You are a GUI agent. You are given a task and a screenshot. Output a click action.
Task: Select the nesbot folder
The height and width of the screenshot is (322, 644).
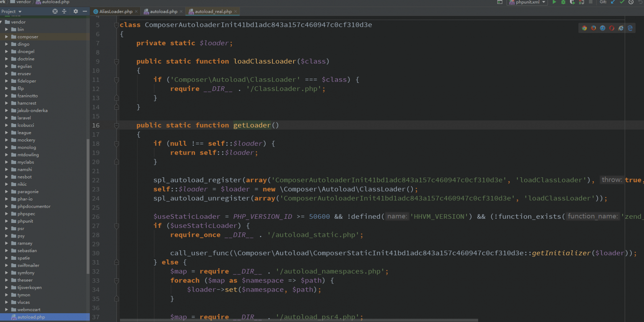coord(25,177)
